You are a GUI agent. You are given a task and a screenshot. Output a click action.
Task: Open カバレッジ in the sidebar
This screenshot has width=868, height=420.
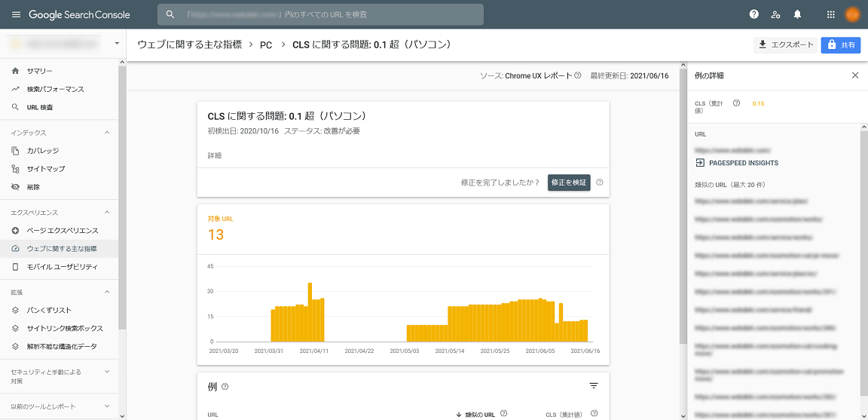(42, 151)
